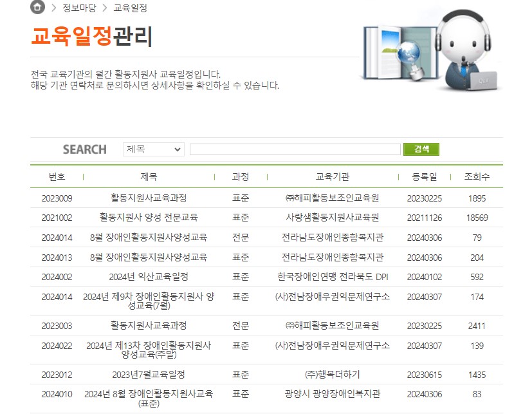Sort by the 번호 column header

53,176
